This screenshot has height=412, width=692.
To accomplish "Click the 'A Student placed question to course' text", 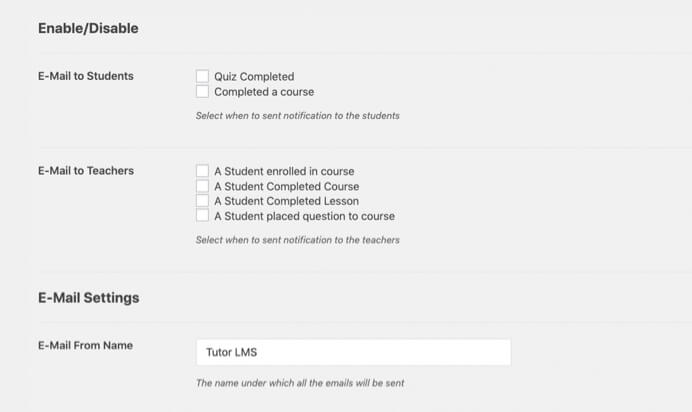I will 305,216.
